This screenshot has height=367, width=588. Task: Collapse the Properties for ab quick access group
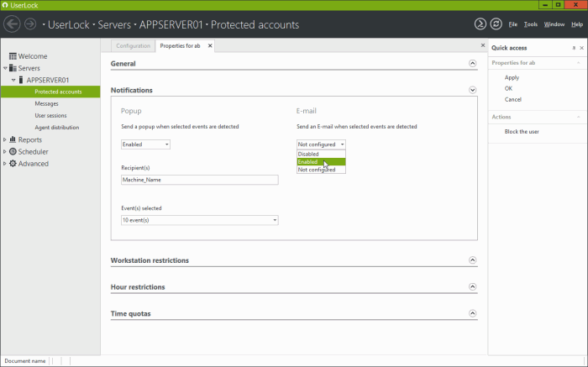[x=578, y=63]
